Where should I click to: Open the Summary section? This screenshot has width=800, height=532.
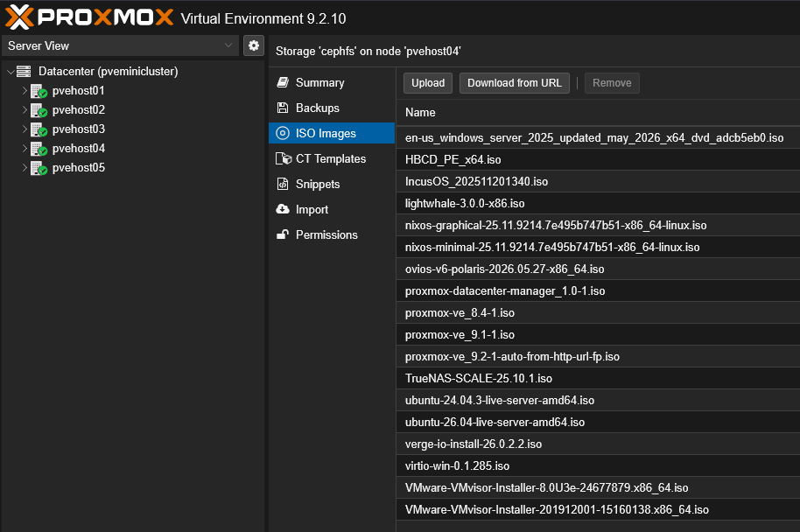pos(332,82)
